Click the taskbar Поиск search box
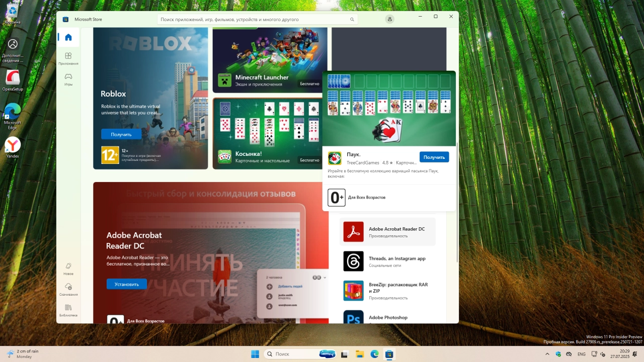Screen dimensions: 644x362 click(x=301, y=354)
